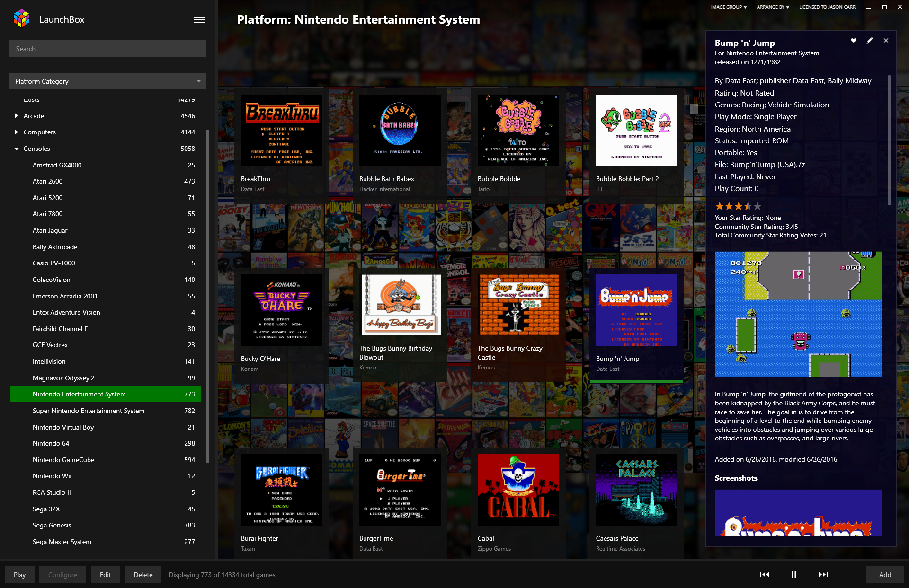Image resolution: width=909 pixels, height=588 pixels.
Task: Select Casio PV-1000 platform
Action: tap(105, 263)
